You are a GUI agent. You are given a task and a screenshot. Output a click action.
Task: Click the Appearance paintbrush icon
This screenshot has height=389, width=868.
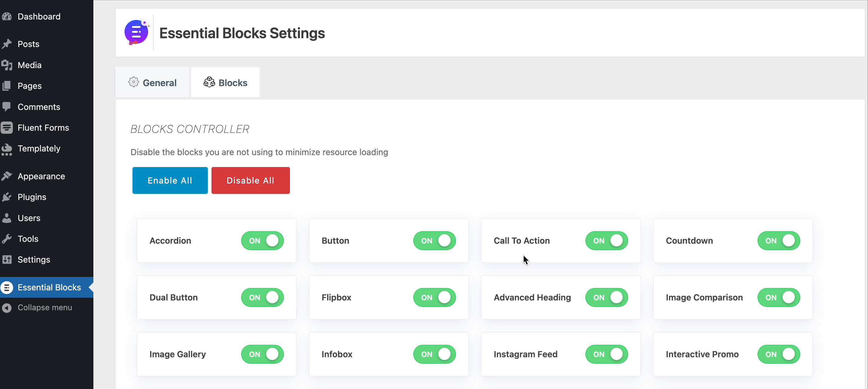[6, 176]
